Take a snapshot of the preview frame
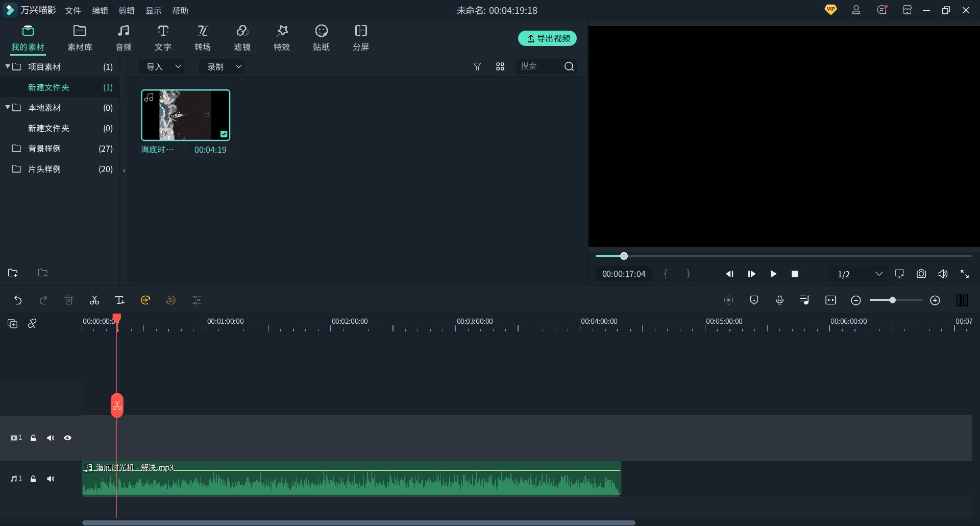Viewport: 980px width, 526px height. click(x=921, y=274)
